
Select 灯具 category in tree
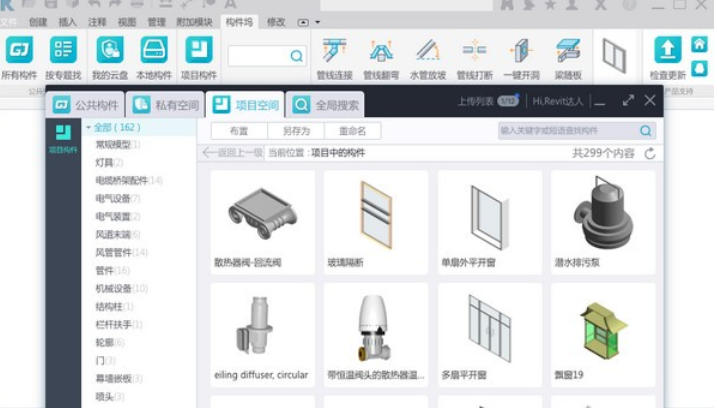109,163
